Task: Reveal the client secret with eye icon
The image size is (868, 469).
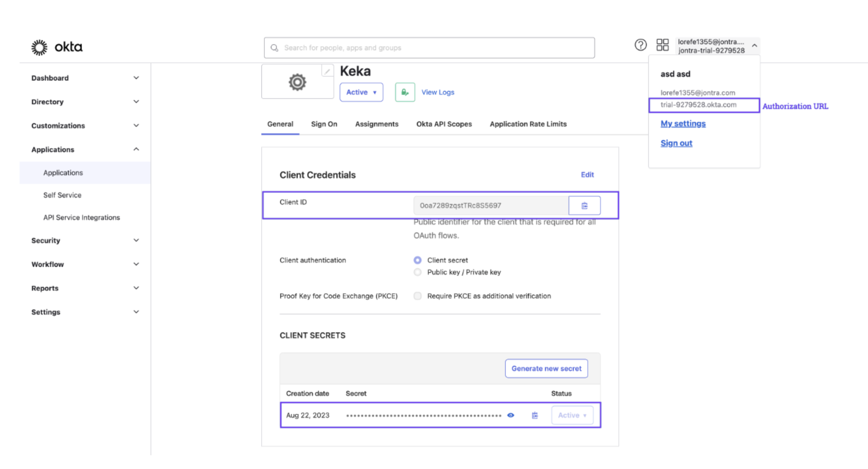Action: pos(511,415)
